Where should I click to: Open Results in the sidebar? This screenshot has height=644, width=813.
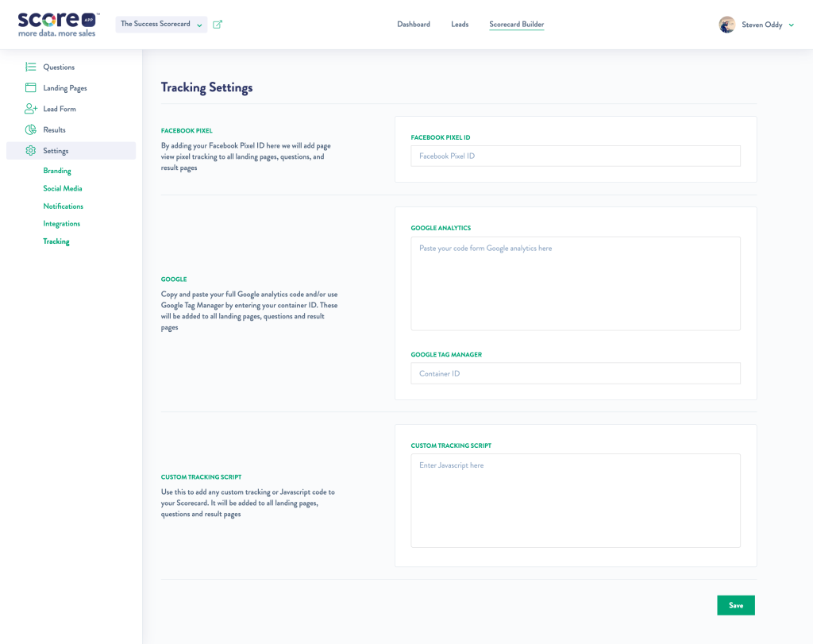point(54,129)
